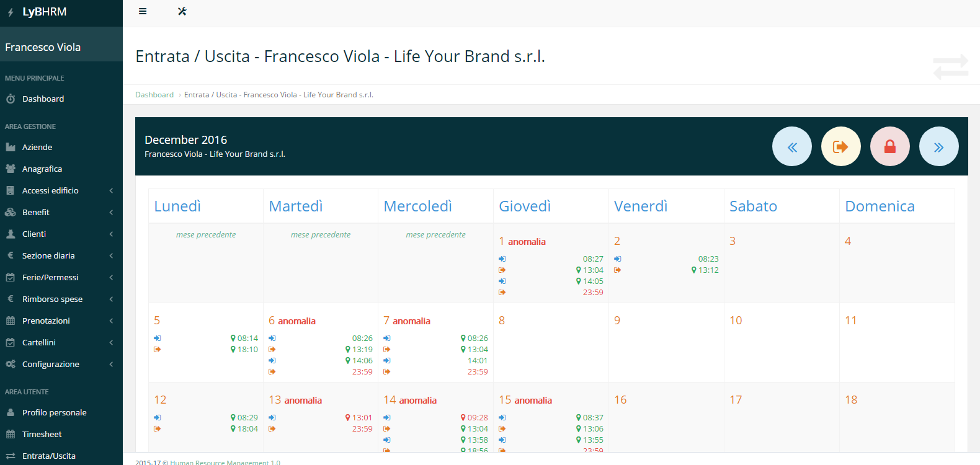Click the 09:28 entry time on day 14
Image resolution: width=980 pixels, height=465 pixels.
click(478, 417)
